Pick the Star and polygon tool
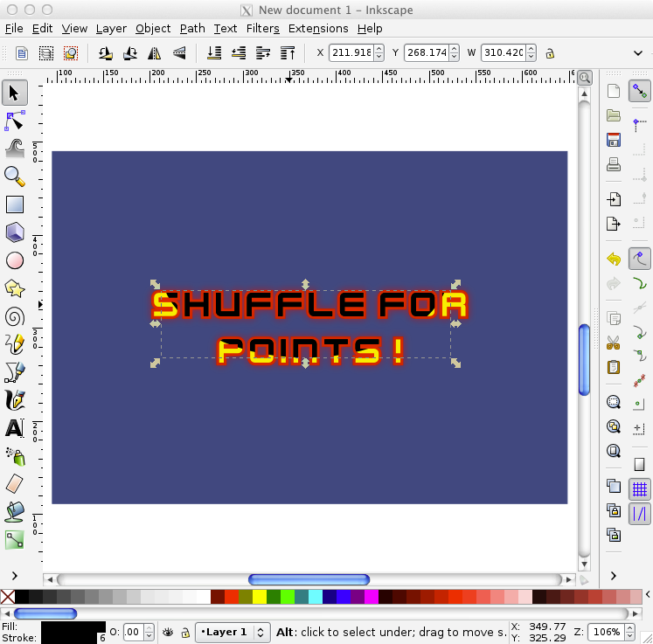Viewport: 653px width, 644px height. pyautogui.click(x=15, y=288)
